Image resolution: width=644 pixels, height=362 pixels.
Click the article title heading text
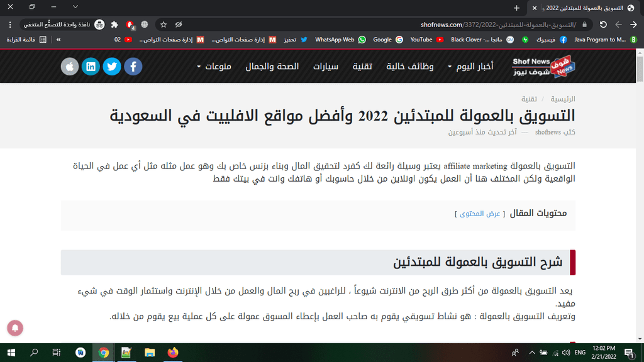342,116
